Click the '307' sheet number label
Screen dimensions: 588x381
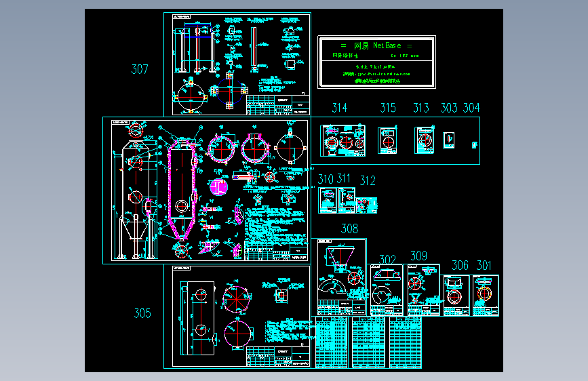pos(140,69)
